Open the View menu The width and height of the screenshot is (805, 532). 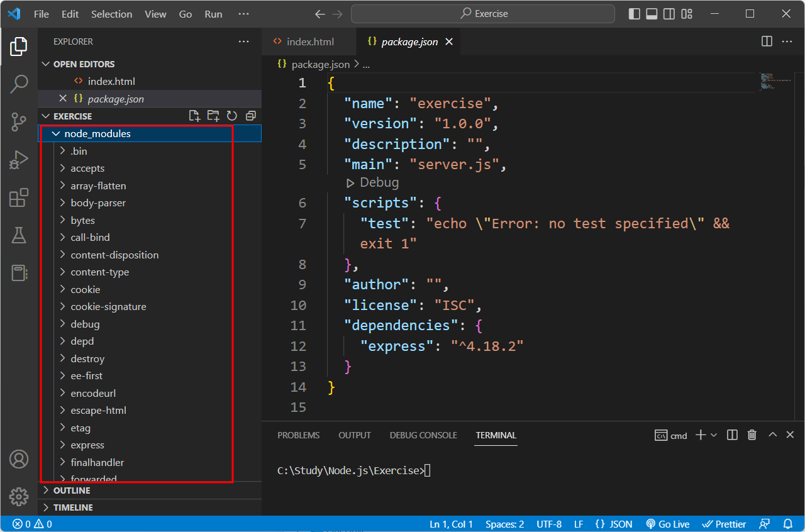coord(156,14)
